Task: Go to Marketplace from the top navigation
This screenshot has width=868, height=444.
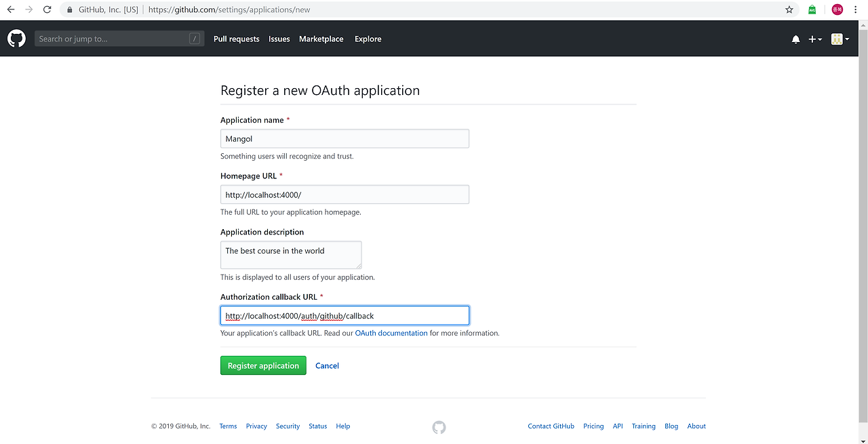Action: point(321,39)
